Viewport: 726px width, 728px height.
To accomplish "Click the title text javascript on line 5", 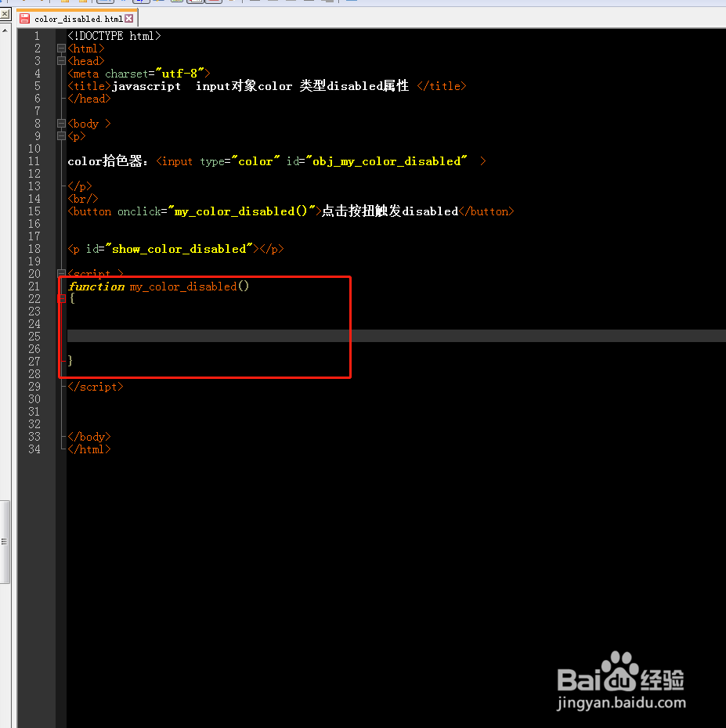I will click(146, 86).
